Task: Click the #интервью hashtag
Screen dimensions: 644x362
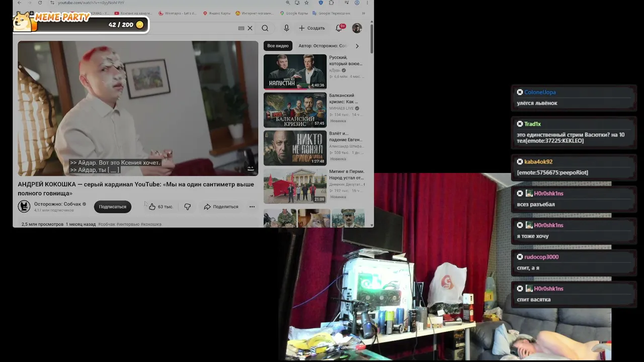Action: 128,224
